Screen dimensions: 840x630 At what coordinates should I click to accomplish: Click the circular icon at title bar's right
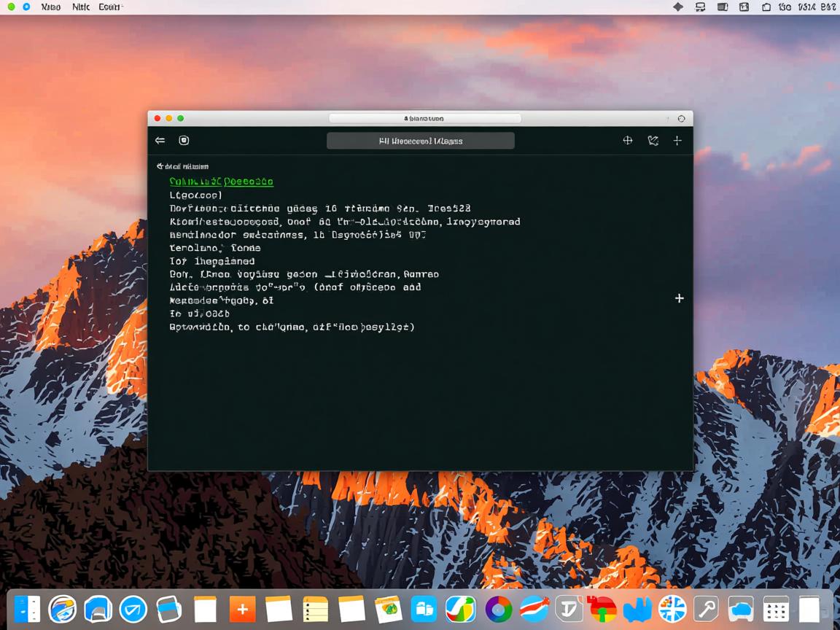682,118
